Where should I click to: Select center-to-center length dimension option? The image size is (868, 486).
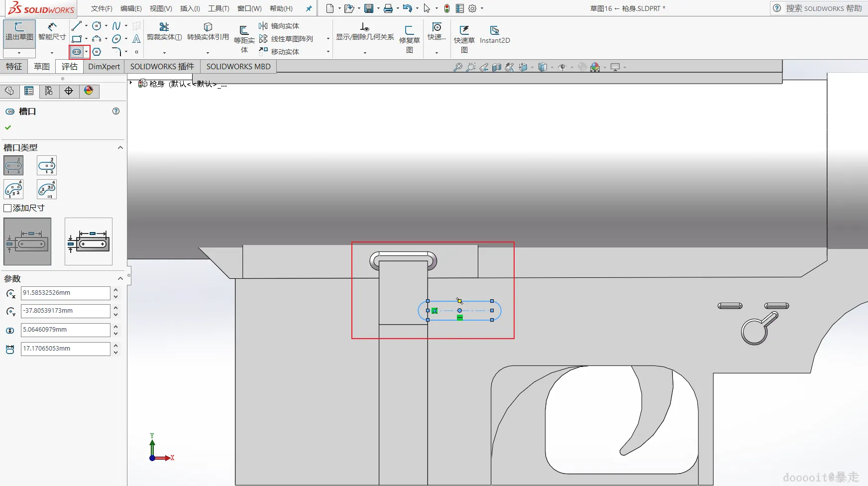point(27,242)
